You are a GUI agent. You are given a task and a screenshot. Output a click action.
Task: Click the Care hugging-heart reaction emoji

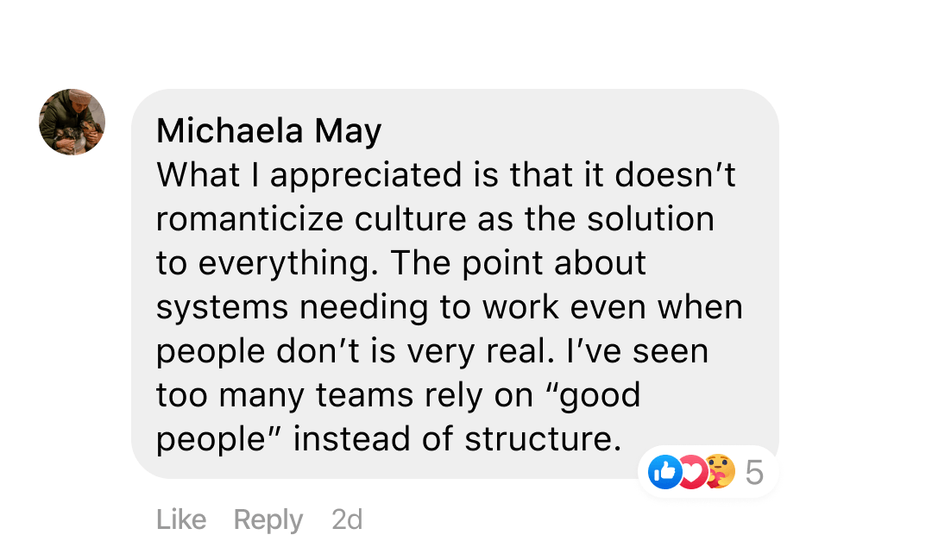pos(720,471)
